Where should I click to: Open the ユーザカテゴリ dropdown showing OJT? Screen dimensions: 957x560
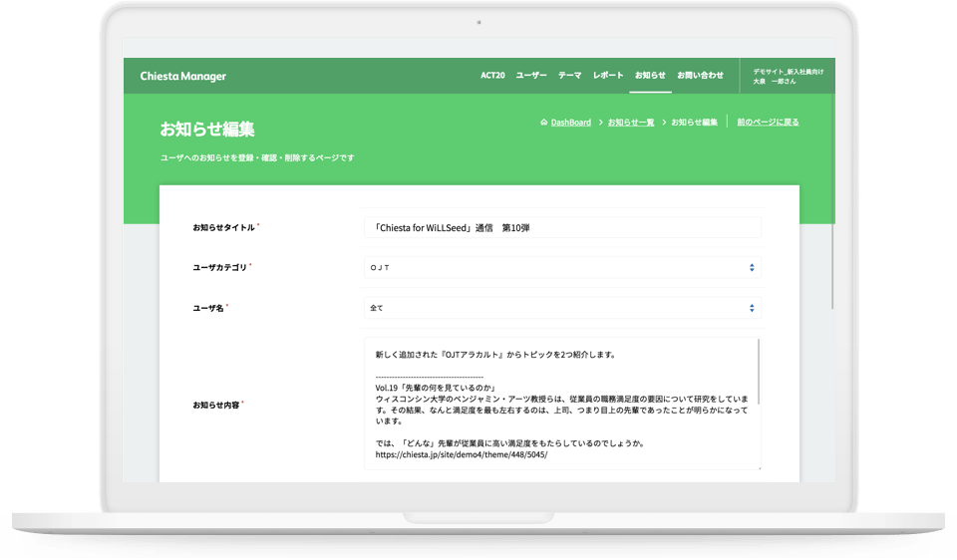coord(562,267)
